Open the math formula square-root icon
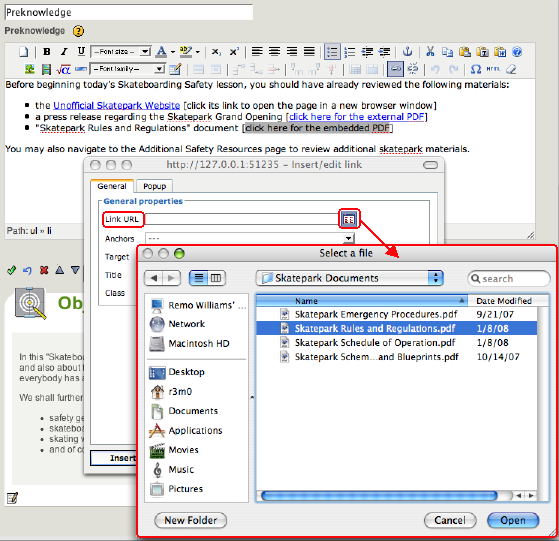Screen dimensions: 559x541 pyautogui.click(x=63, y=69)
